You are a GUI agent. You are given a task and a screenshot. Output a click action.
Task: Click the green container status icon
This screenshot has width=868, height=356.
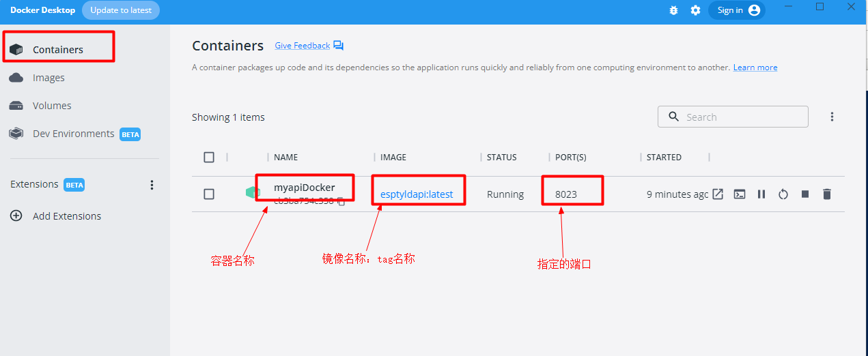pos(253,193)
